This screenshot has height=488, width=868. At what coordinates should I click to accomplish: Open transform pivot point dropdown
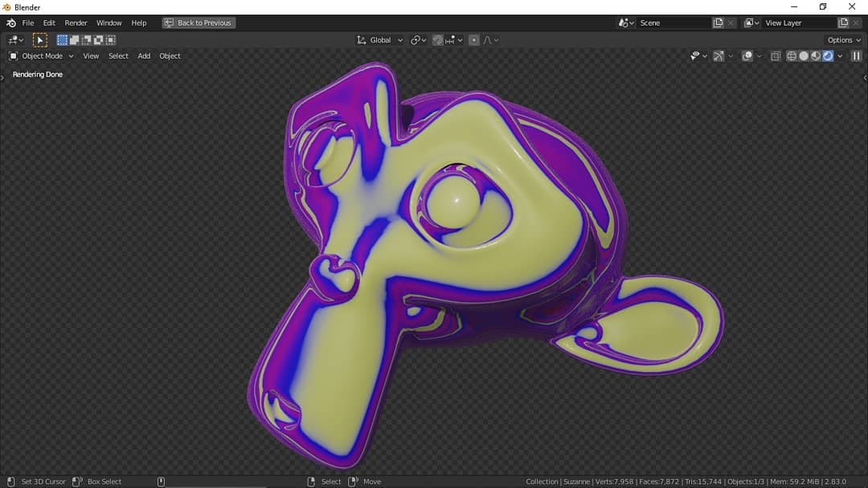point(419,40)
